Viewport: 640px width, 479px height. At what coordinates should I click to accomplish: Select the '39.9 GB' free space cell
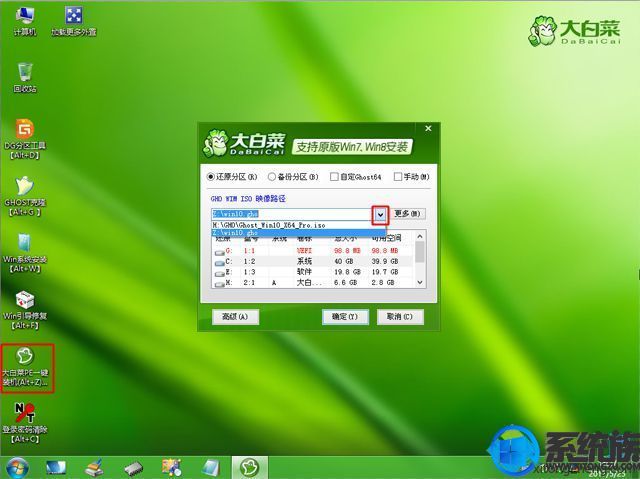(384, 261)
